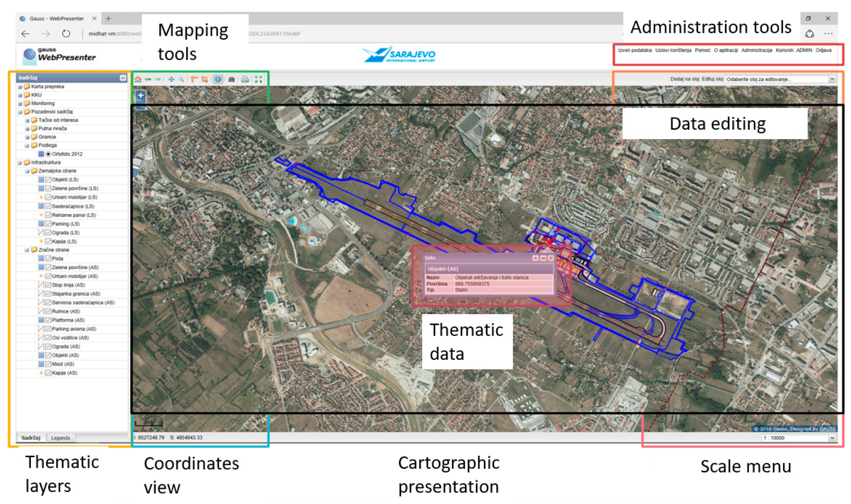Open the Administracija menu item

757,50
